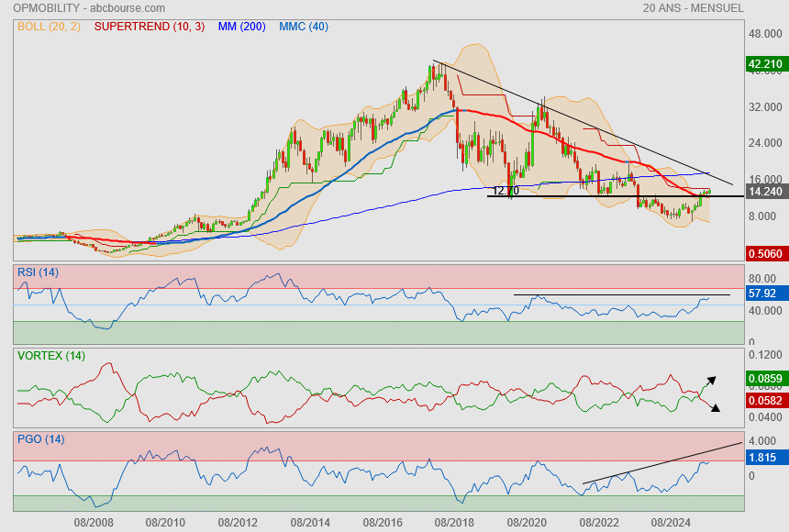789x532 pixels.
Task: Click the 12.70 support level label
Action: coord(506,191)
